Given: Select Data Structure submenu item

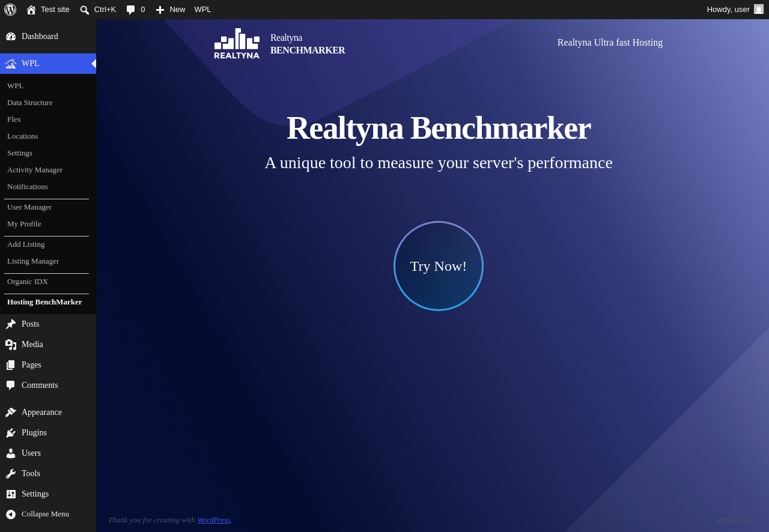Looking at the screenshot, I should click(x=30, y=103).
